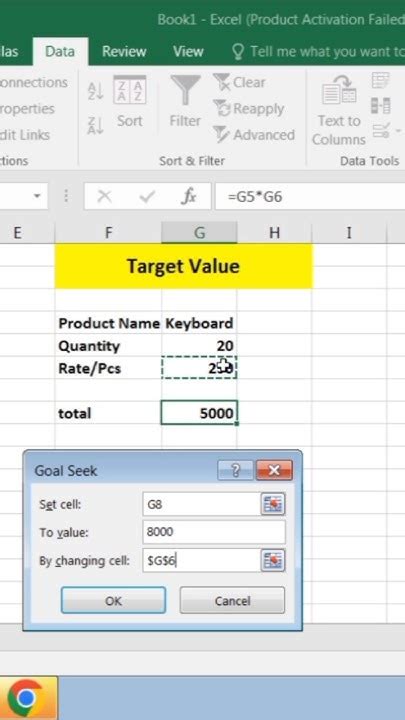Open Chrome from the taskbar
This screenshot has height=720, width=405.
click(26, 698)
